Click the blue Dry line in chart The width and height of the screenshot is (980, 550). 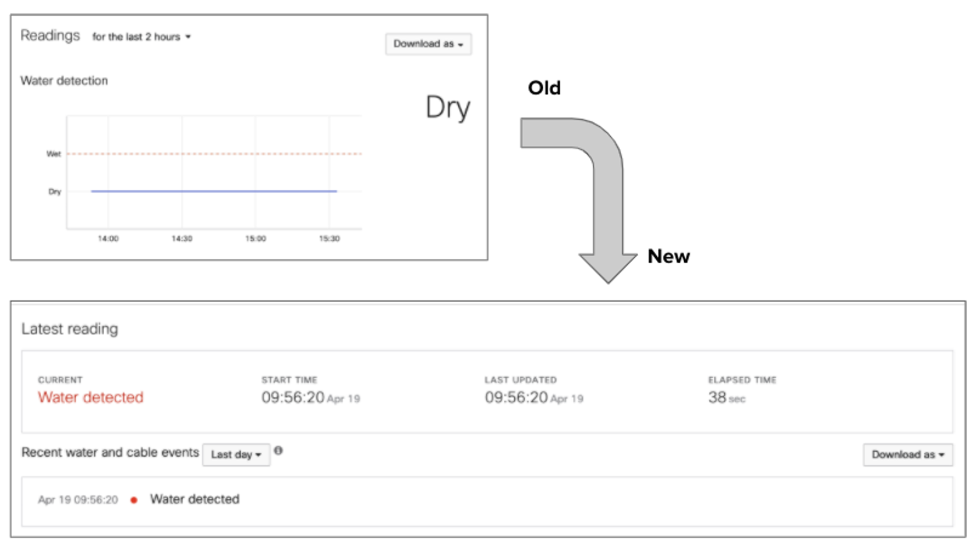214,191
